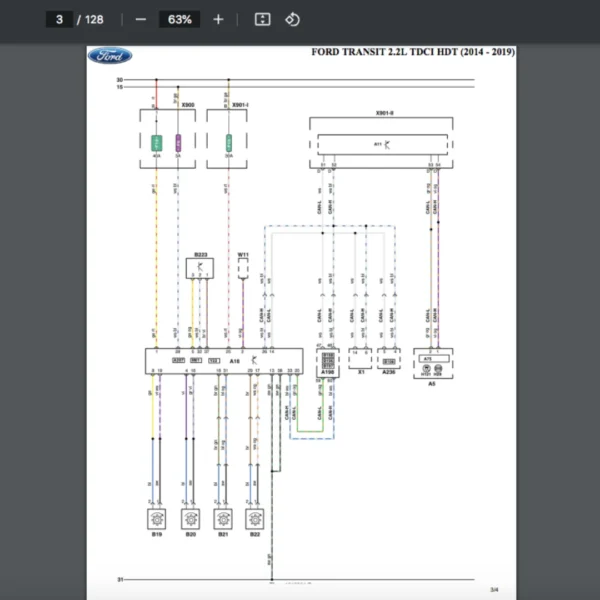
Task: Click the zoom in plus button
Action: tap(218, 19)
